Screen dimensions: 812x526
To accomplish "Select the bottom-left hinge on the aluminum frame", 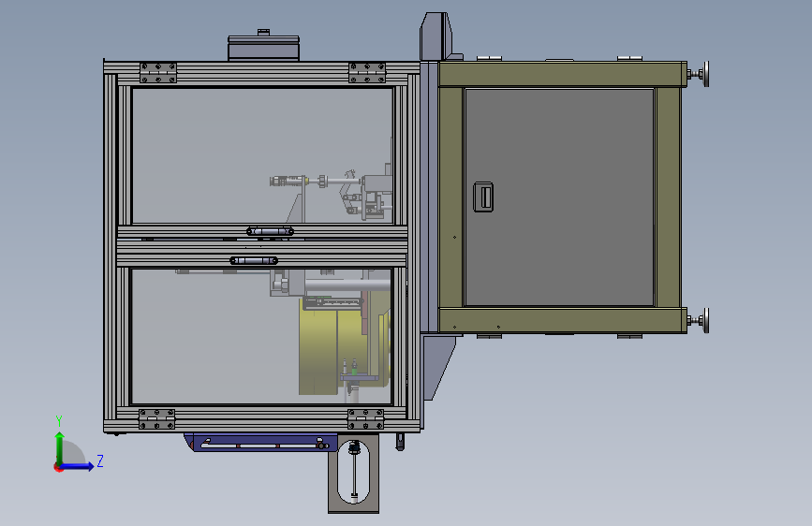I will (x=157, y=418).
